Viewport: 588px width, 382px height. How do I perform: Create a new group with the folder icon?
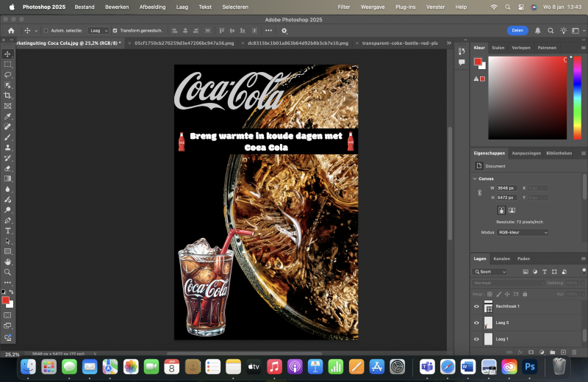coord(553,353)
